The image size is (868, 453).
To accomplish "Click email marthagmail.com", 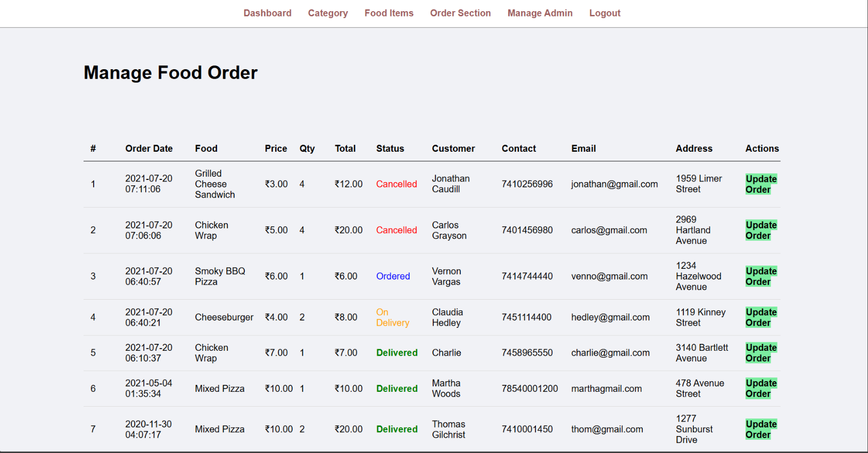I will click(x=607, y=389).
